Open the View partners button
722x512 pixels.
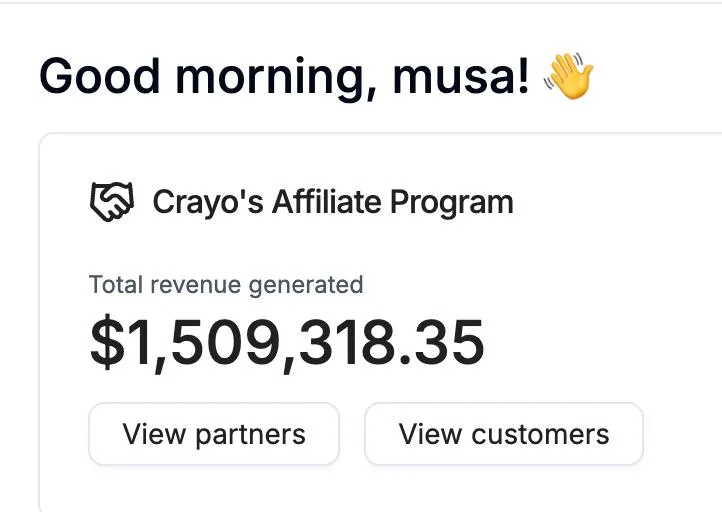coord(214,434)
